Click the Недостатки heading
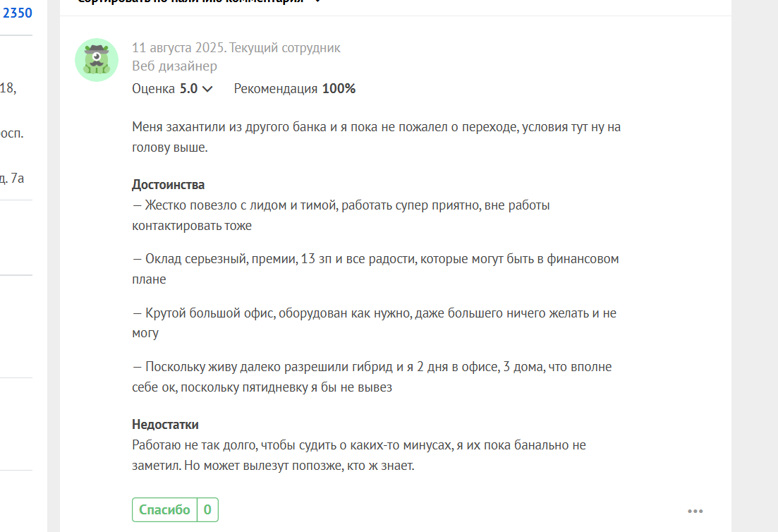778x532 pixels. click(165, 425)
